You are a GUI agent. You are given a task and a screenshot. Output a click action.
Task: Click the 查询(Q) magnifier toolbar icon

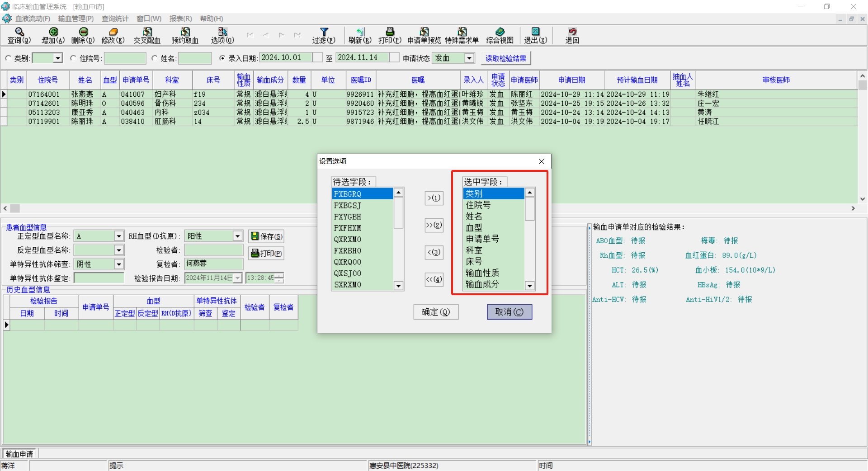19,35
